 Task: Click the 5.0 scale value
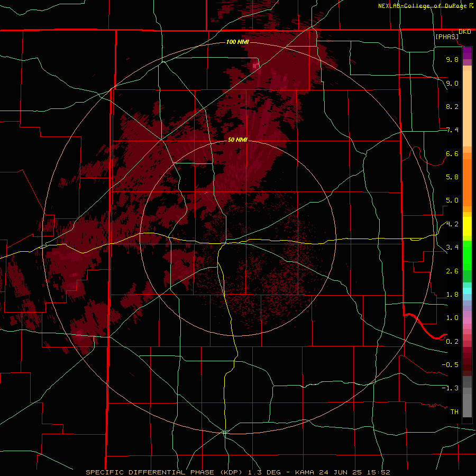(452, 200)
